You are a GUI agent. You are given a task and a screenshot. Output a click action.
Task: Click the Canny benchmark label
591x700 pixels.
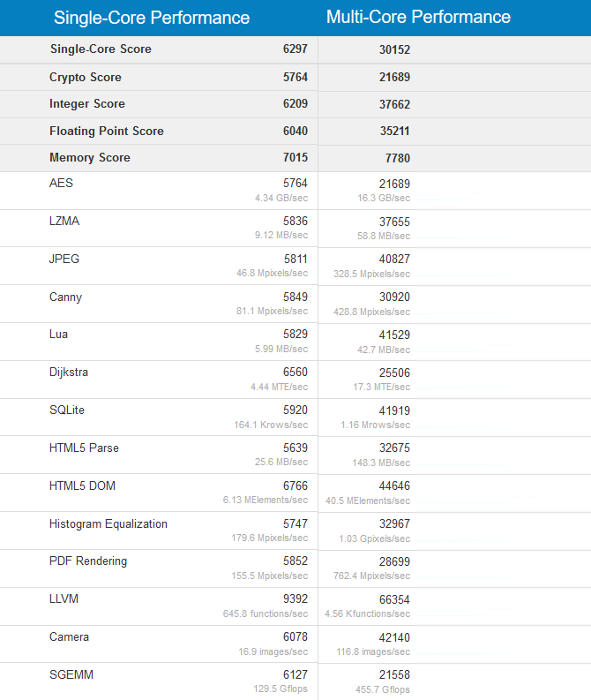(65, 297)
